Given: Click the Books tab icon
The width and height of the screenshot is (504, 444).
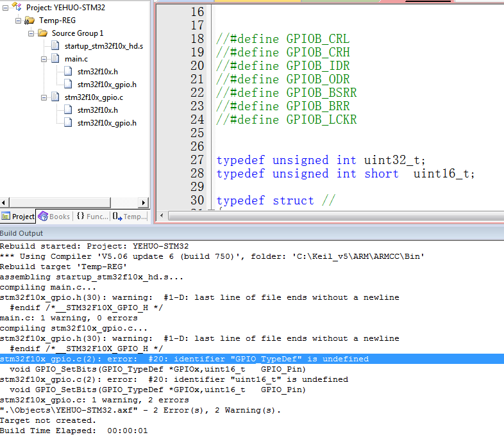Looking at the screenshot, I should point(44,217).
